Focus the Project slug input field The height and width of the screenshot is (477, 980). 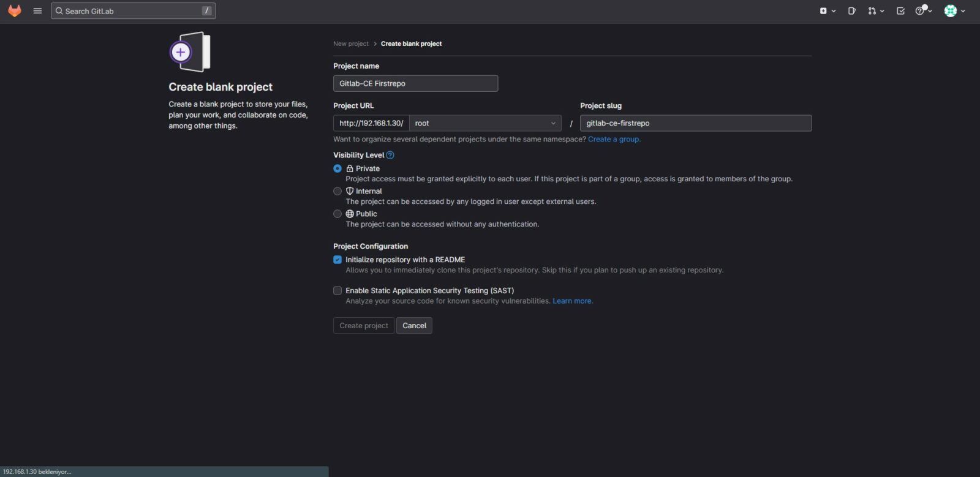click(x=696, y=123)
